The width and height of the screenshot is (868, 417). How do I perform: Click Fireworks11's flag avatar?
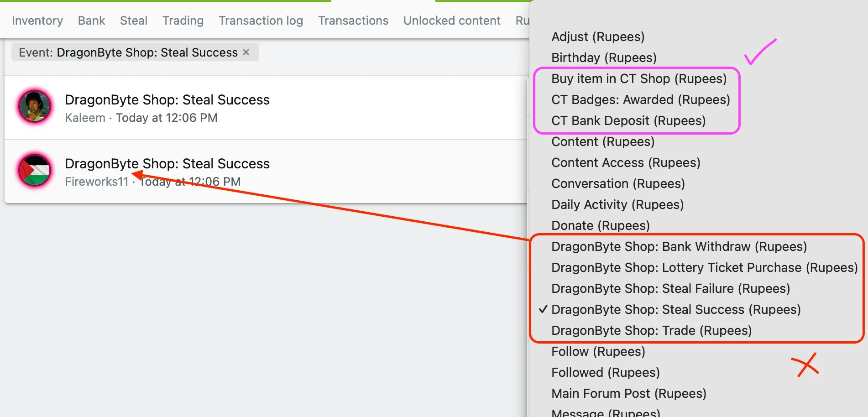click(35, 170)
